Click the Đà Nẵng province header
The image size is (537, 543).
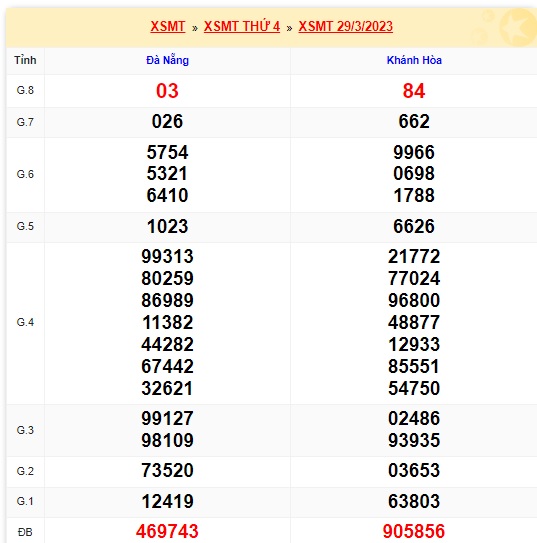click(168, 60)
